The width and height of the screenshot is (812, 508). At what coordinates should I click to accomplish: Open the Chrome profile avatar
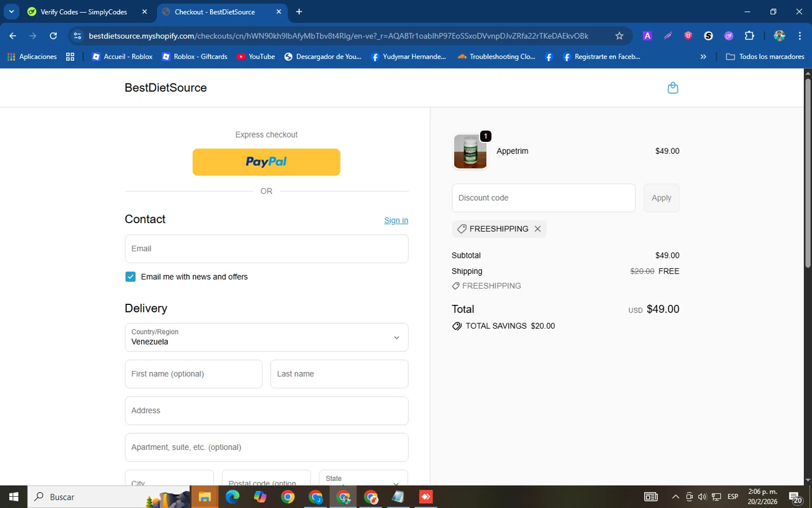[780, 36]
